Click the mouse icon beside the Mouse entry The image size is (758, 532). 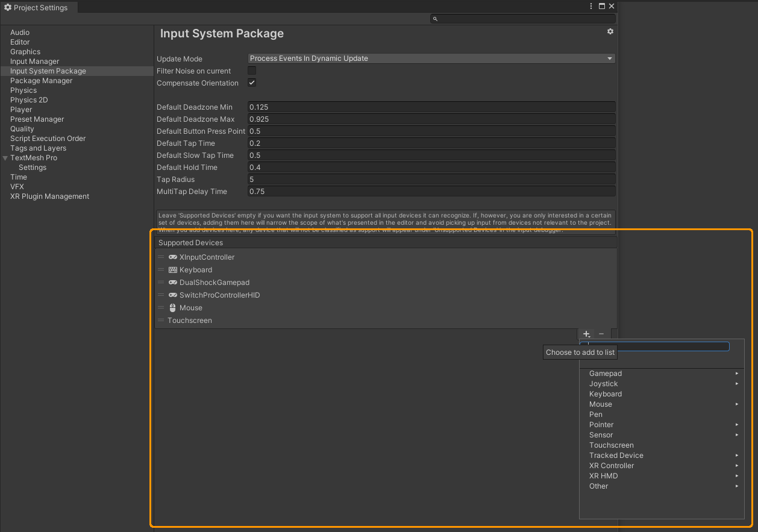point(172,308)
